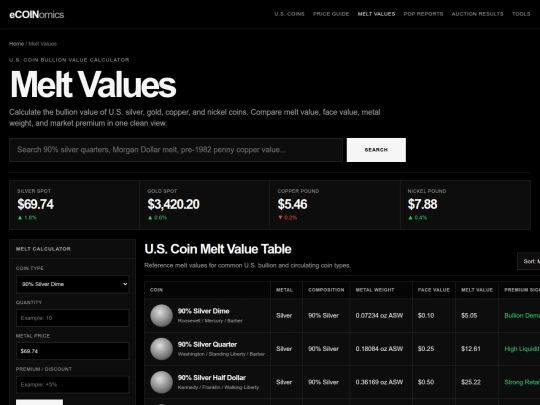Click the 90% Silver Half Dollar coin image
Screen dimensions: 540x405
pyautogui.click(x=162, y=382)
